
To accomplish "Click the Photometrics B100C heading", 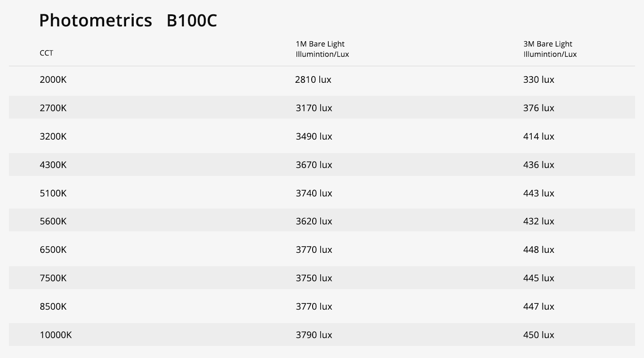I will pyautogui.click(x=128, y=21).
